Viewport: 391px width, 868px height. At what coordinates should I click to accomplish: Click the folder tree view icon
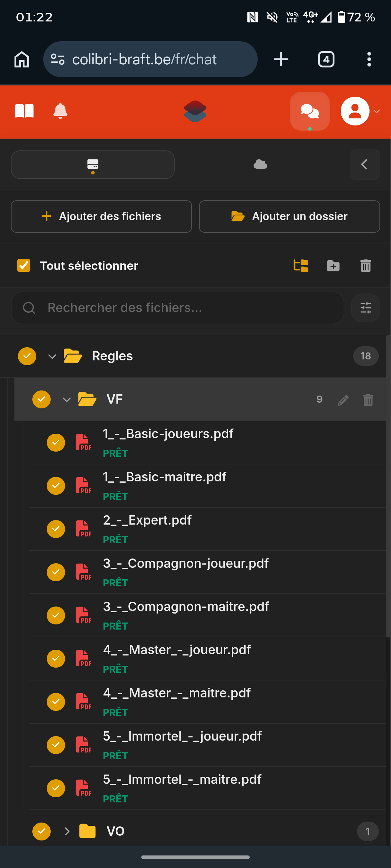pos(301,266)
